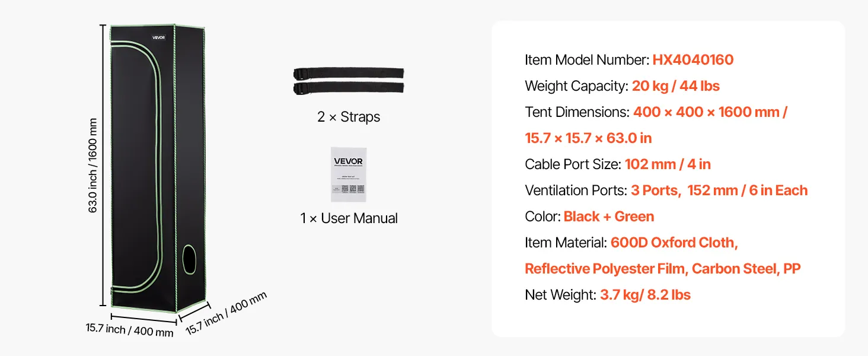868x356 pixels.
Task: Click the weight capacity value 20 kg / 44 lbs
Action: coord(675,86)
